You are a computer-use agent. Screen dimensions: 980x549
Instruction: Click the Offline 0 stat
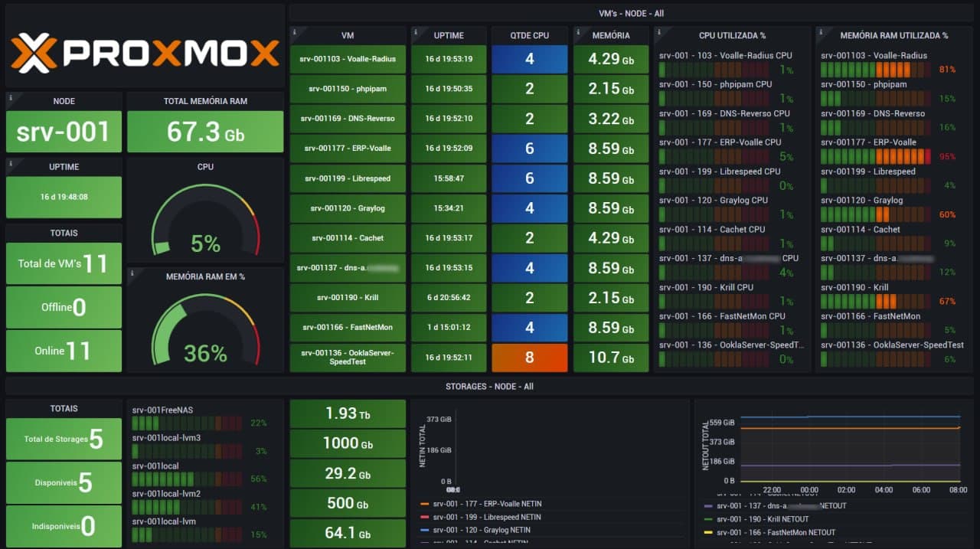click(64, 307)
